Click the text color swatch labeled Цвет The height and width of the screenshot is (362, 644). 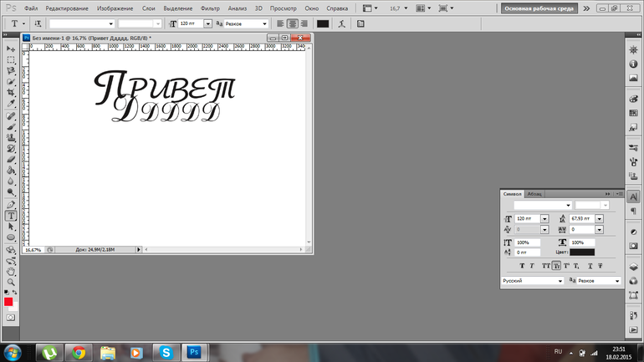pyautogui.click(x=581, y=252)
